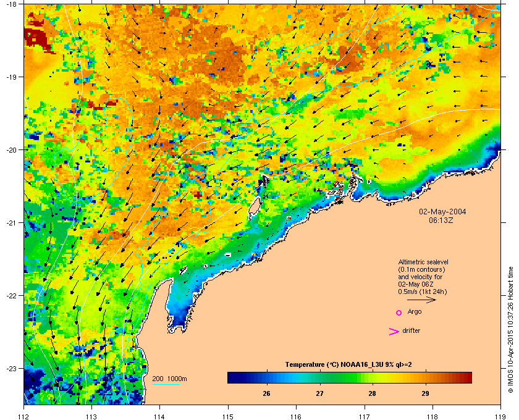The image size is (519, 420).
Task: Click the date label 02-May-2004
Action: (442, 212)
